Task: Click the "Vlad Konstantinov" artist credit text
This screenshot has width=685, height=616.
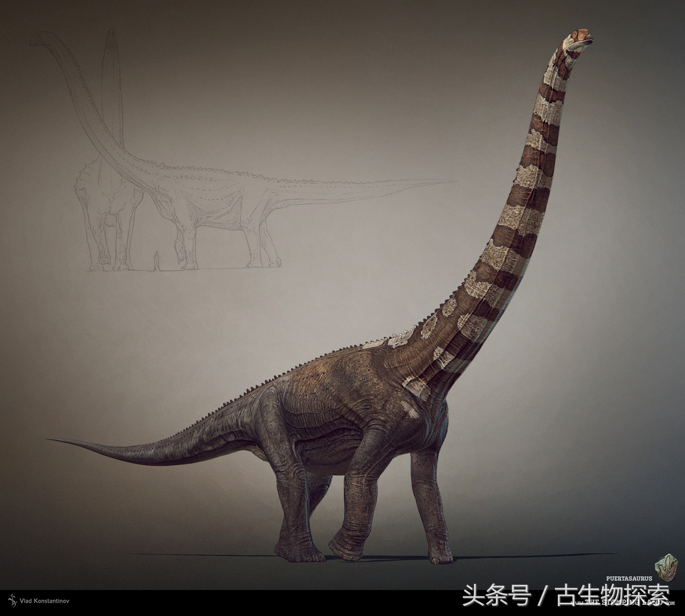Action: [x=45, y=601]
